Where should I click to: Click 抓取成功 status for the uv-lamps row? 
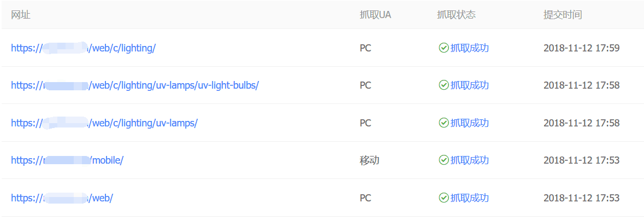click(469, 123)
